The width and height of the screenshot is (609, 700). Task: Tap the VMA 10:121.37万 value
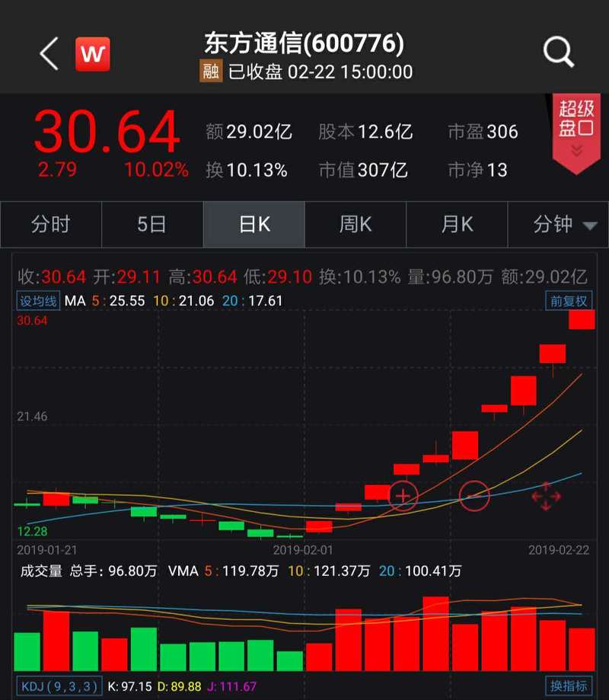pyautogui.click(x=329, y=571)
